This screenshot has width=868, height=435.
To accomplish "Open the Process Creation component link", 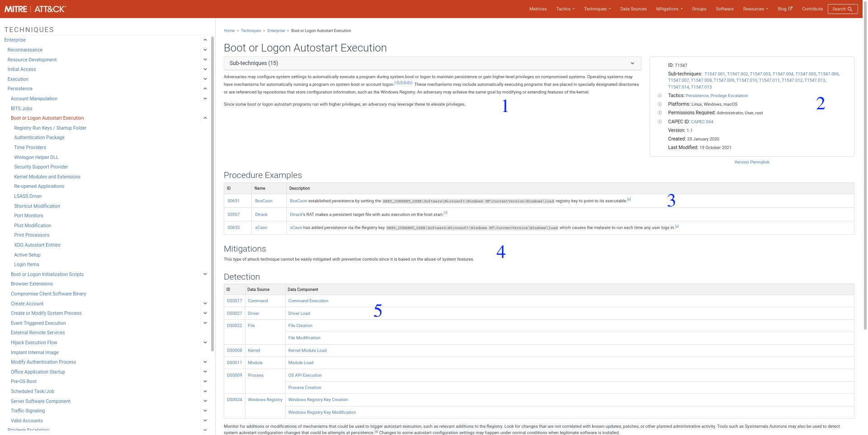I will tap(305, 388).
